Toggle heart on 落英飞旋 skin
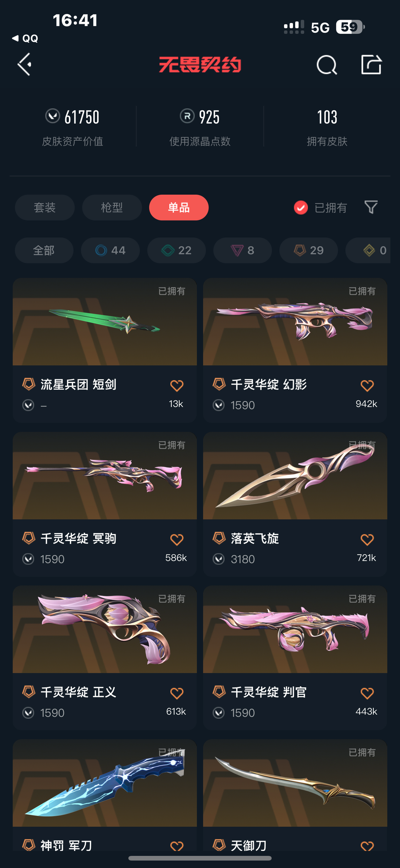This screenshot has height=868, width=400. click(x=367, y=539)
